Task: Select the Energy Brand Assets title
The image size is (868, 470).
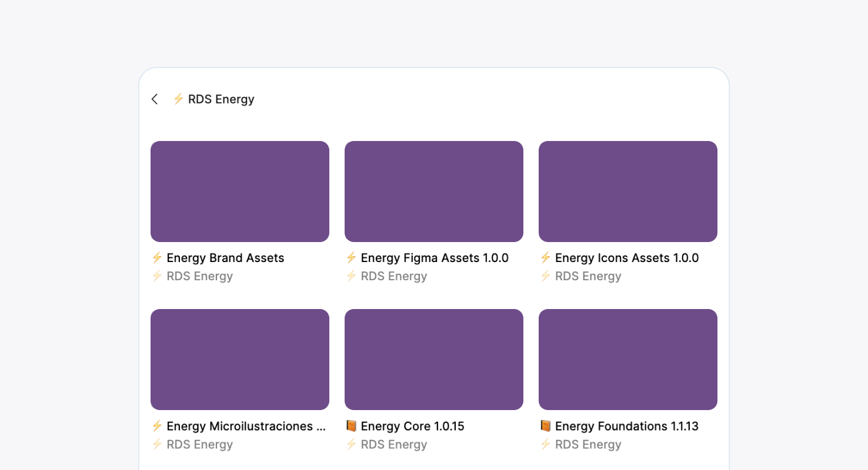Action: (226, 258)
